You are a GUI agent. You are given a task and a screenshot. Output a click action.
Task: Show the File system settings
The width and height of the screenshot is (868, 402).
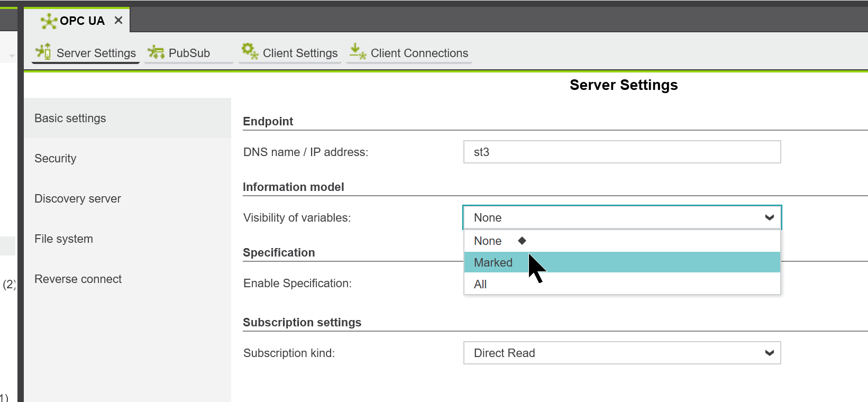(64, 239)
